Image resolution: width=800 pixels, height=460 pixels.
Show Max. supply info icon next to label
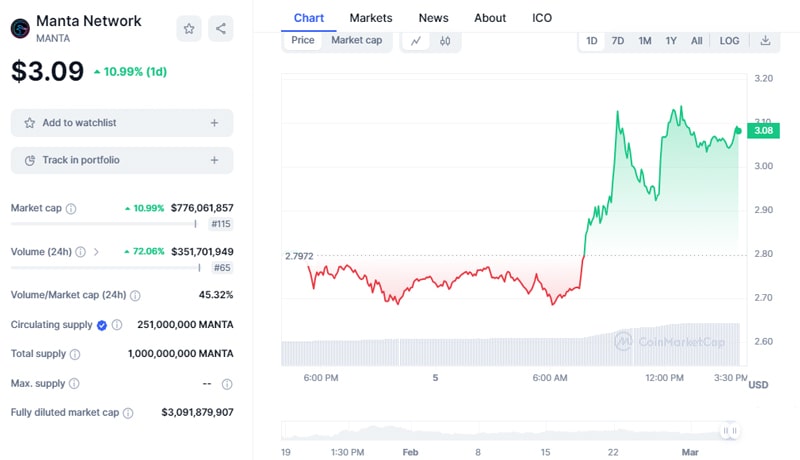pos(74,384)
